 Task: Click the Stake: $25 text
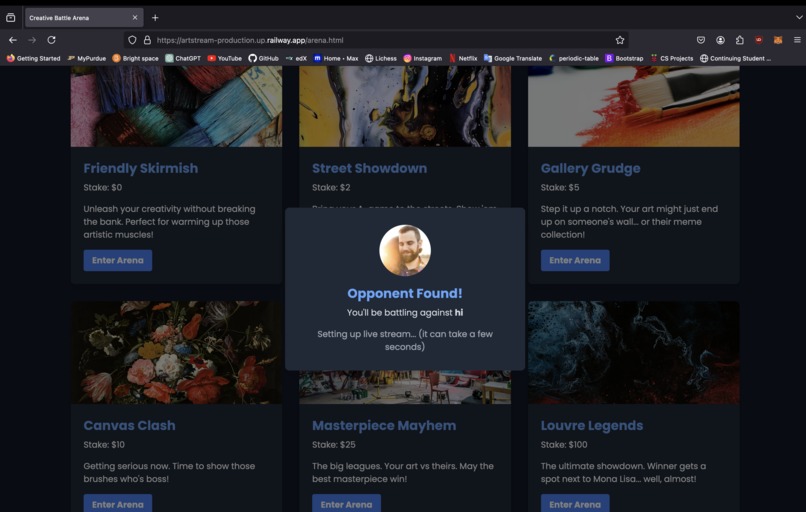click(x=334, y=445)
